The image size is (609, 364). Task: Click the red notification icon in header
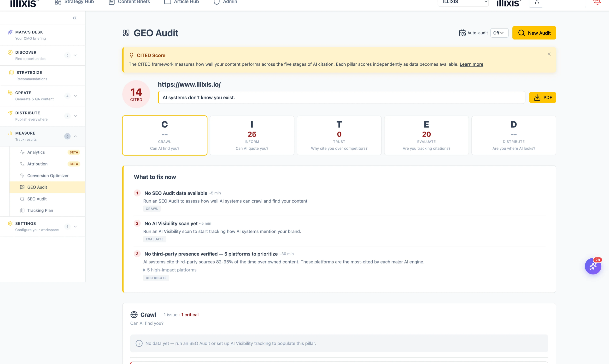pos(597,2)
